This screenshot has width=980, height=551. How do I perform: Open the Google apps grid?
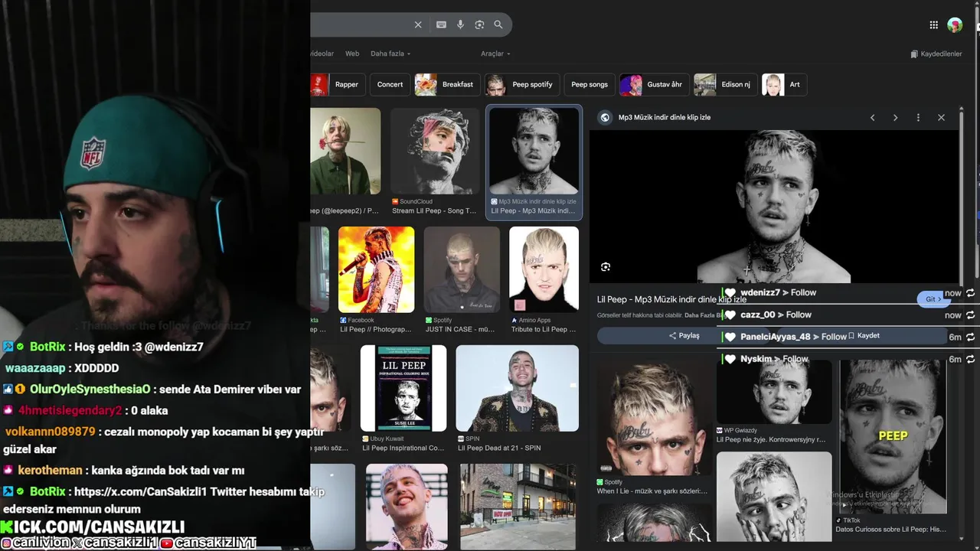[x=933, y=24]
